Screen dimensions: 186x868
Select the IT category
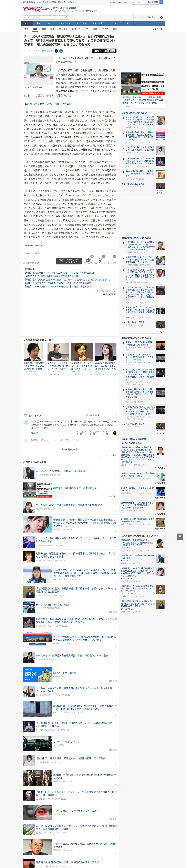pos(86,29)
